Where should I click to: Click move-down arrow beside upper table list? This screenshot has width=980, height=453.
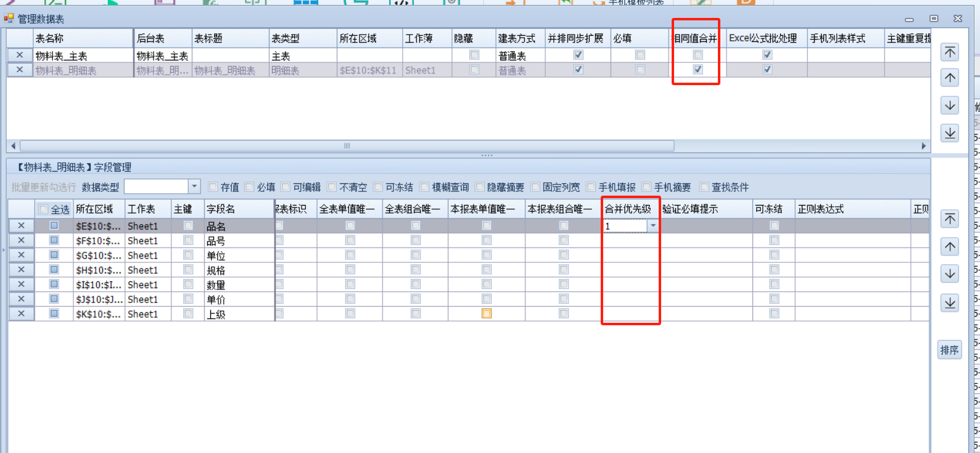(x=950, y=106)
